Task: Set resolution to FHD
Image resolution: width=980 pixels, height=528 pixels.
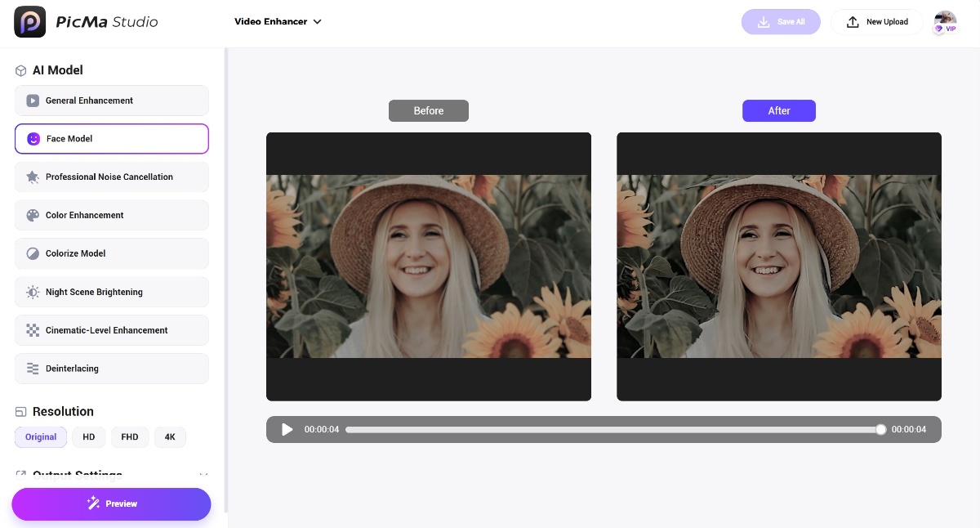Action: pyautogui.click(x=130, y=437)
